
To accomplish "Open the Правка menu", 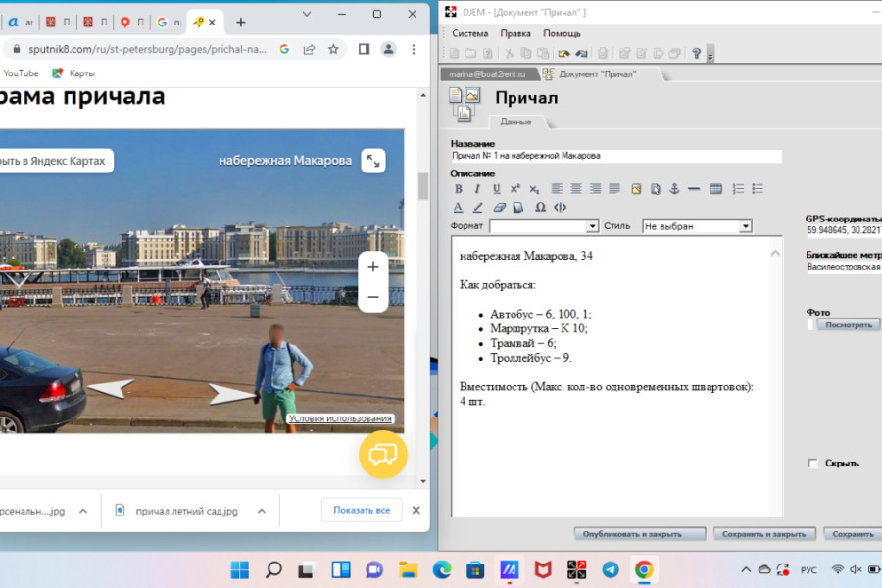I will tap(515, 33).
